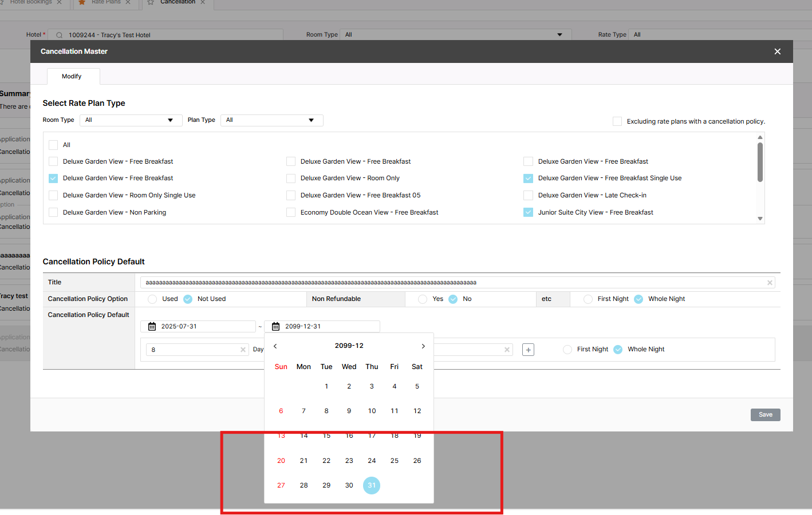Viewport: 812px width, 515px height.
Task: Check Deluxe Garden View - Room Only Single Use
Action: pos(53,195)
